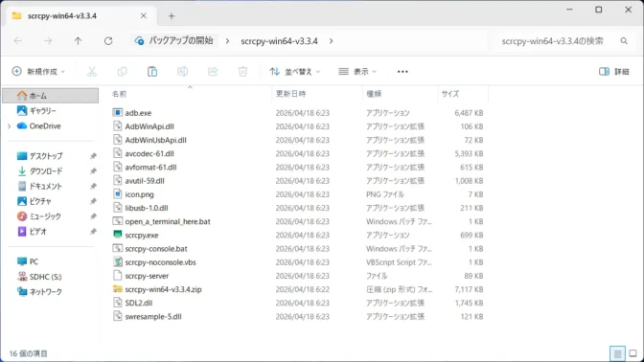Unpin ビデオ using its pin icon
Screen dimensions: 644x362
pyautogui.click(x=93, y=232)
